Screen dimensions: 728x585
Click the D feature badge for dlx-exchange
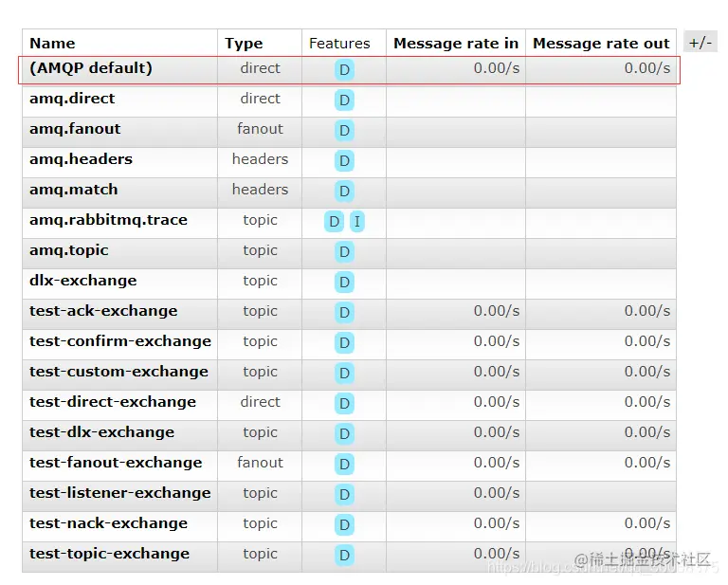coord(344,283)
